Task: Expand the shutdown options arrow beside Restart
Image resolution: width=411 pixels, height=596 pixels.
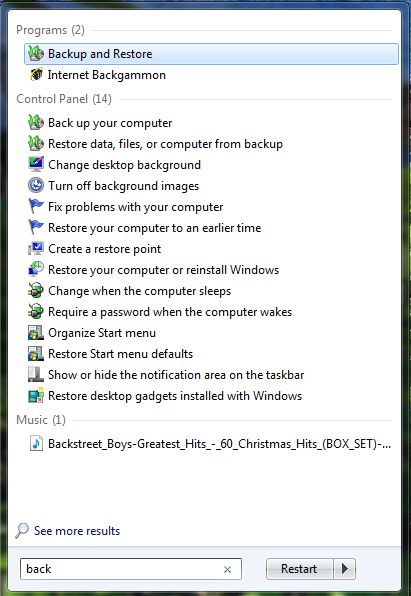Action: [344, 569]
